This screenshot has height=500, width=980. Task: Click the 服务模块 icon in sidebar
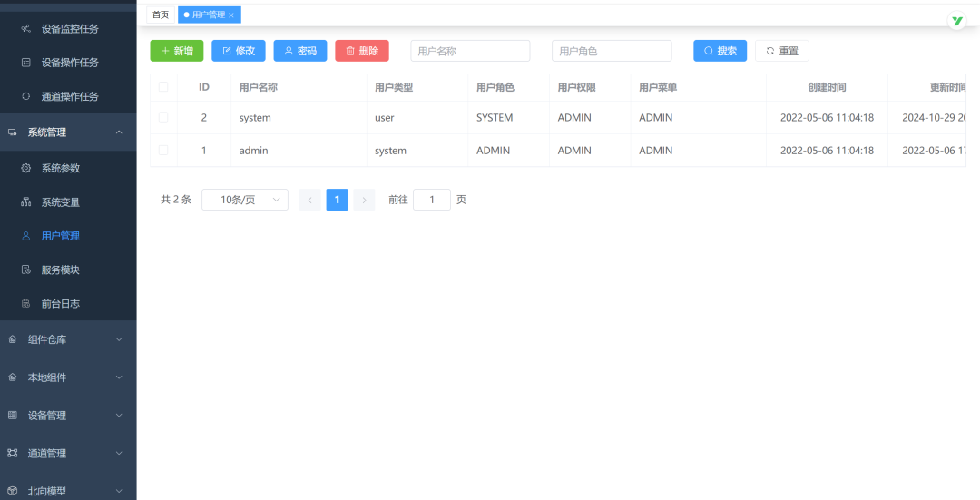(26, 270)
